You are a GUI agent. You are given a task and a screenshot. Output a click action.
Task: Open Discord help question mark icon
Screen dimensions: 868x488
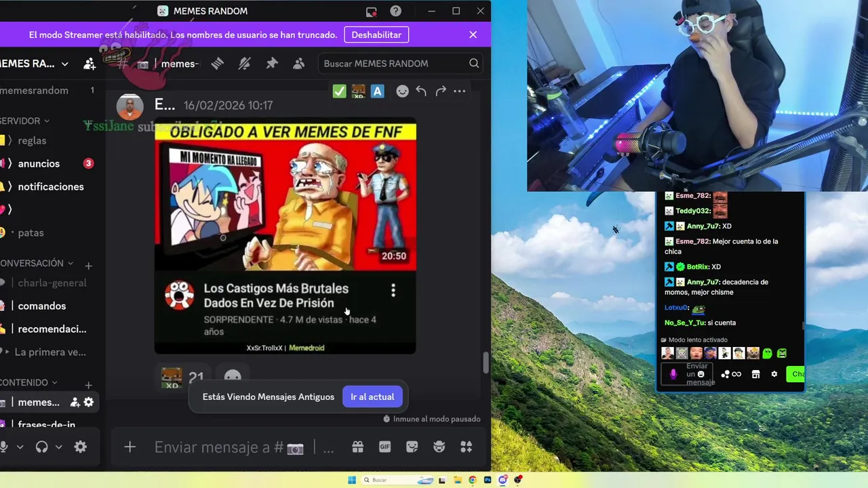click(x=396, y=11)
